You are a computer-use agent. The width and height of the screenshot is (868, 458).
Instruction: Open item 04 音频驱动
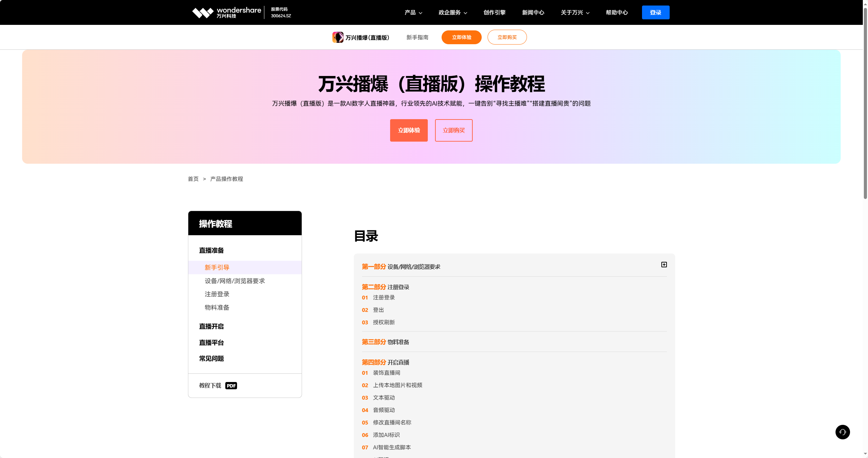click(378, 410)
